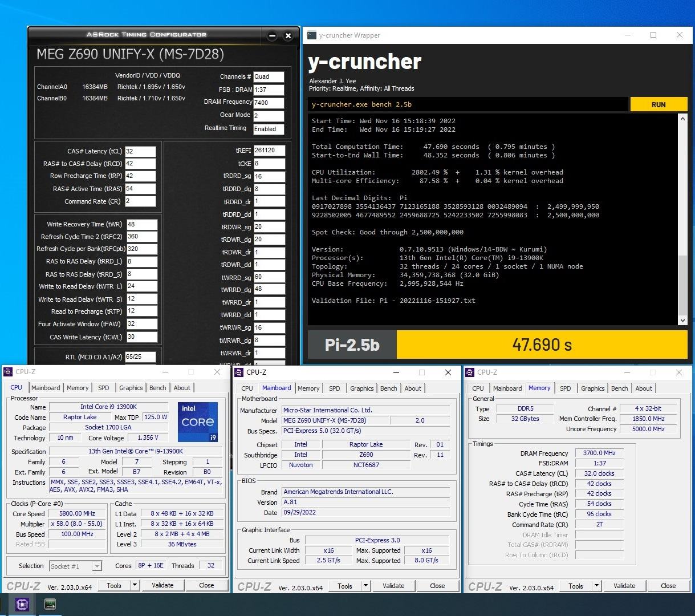Click the tWRRD_sg value field
The height and width of the screenshot is (616, 695).
point(269,277)
